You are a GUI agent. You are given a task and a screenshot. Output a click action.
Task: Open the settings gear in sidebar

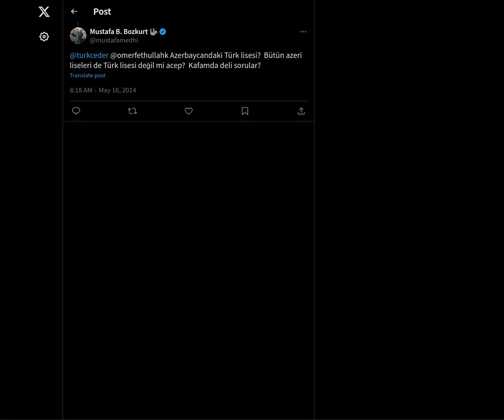click(44, 37)
